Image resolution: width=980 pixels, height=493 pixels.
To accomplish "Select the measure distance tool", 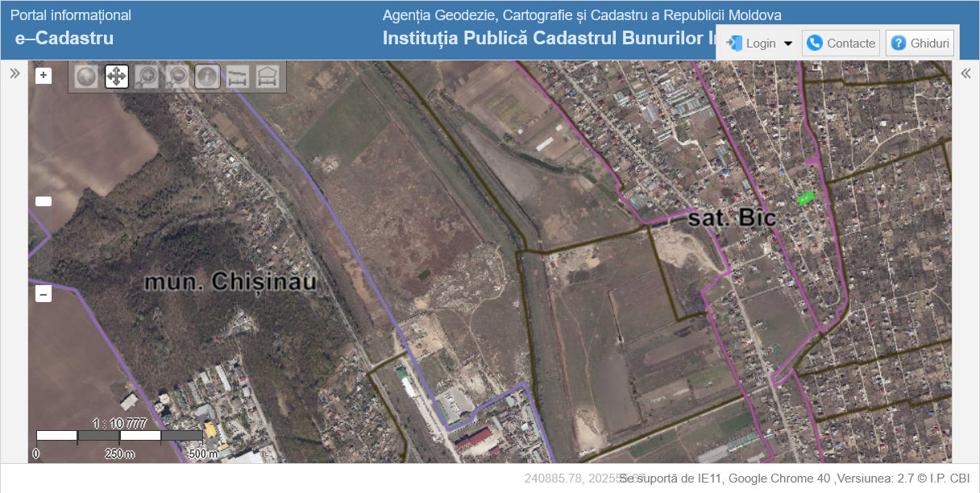I will tap(237, 77).
